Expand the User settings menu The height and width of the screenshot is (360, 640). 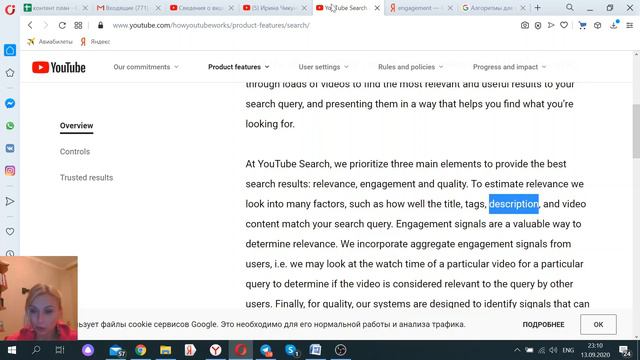323,67
